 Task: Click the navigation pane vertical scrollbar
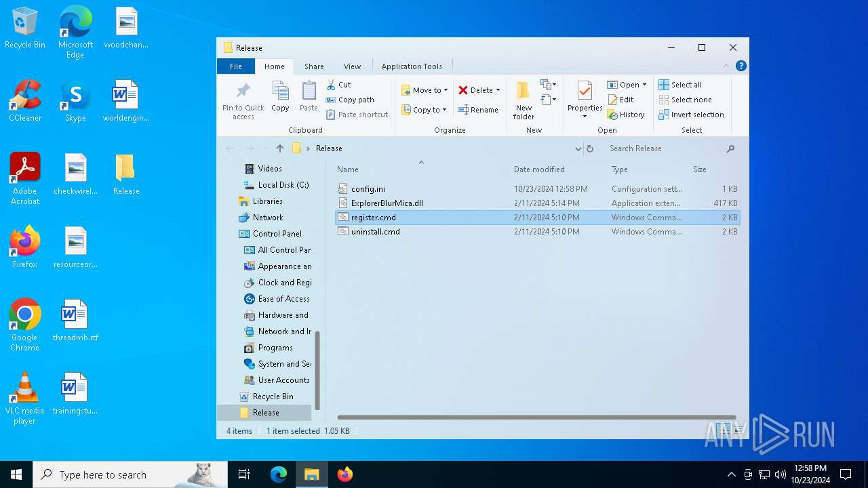coord(317,371)
